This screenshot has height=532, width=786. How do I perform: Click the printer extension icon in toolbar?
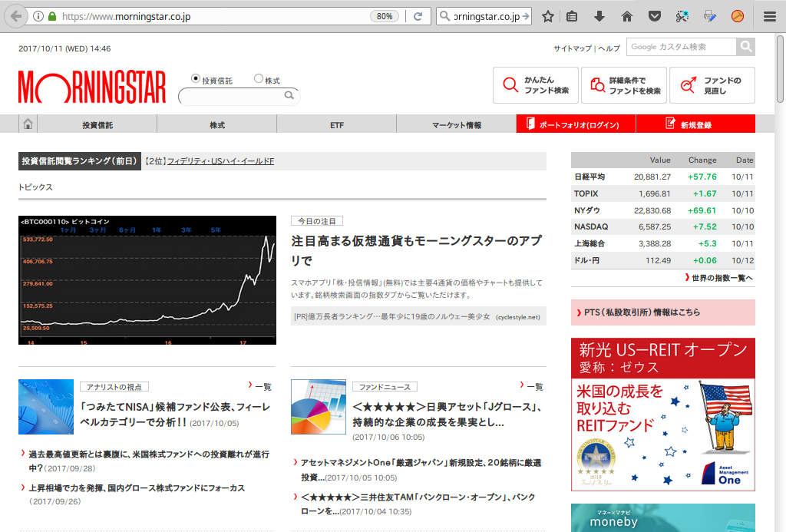point(710,17)
